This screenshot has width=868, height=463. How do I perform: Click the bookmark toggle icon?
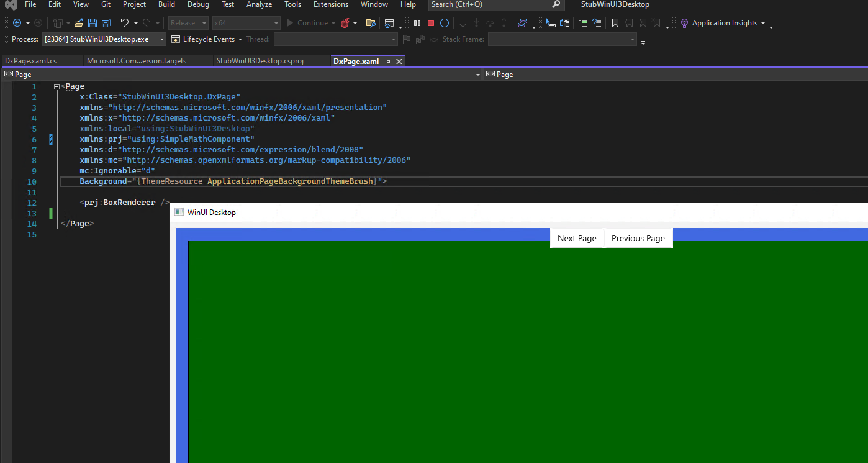click(615, 23)
